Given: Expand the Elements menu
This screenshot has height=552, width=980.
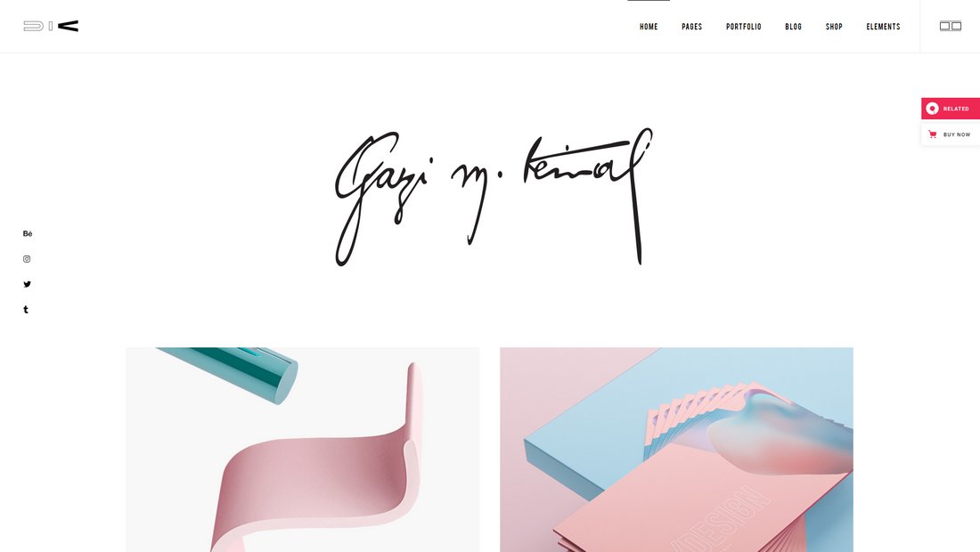Looking at the screenshot, I should click(x=883, y=27).
